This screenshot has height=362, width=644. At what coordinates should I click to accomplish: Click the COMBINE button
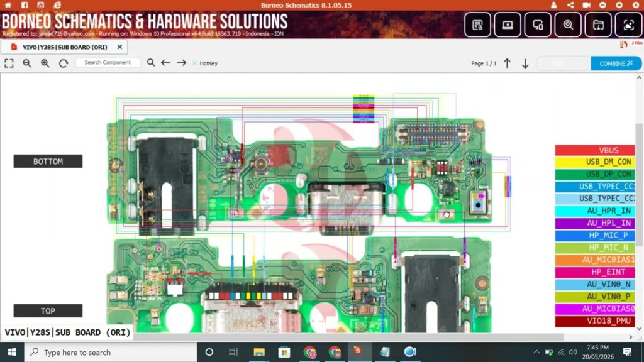click(x=616, y=63)
